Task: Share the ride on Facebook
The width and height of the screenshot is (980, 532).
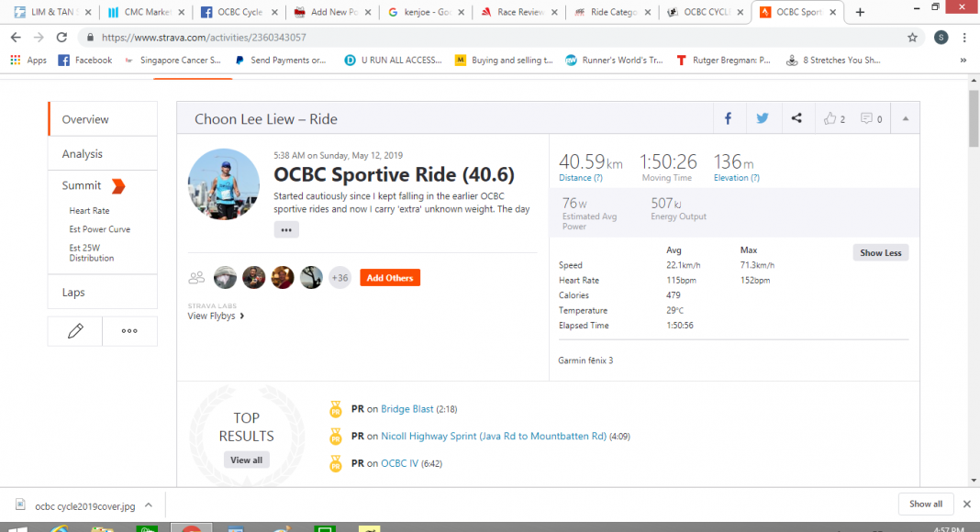Action: [x=729, y=118]
